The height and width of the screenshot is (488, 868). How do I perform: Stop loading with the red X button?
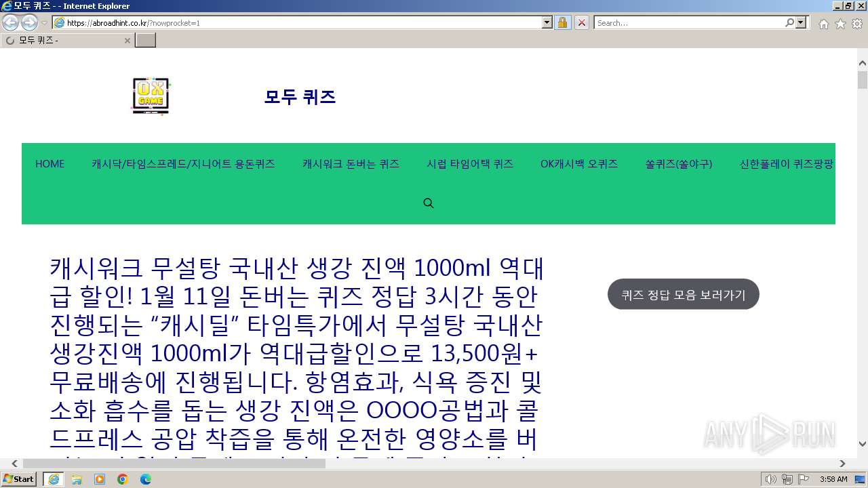tap(581, 22)
